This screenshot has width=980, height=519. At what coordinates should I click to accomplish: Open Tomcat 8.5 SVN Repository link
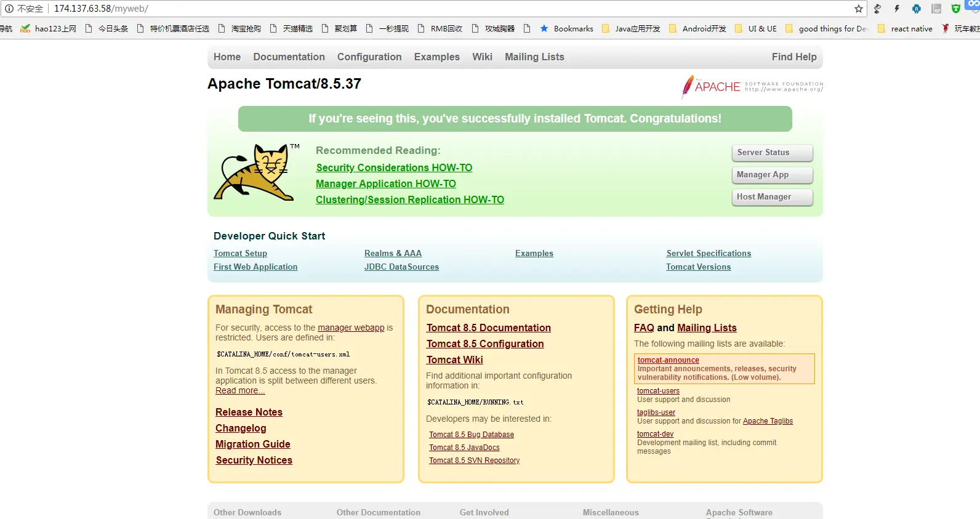(x=474, y=461)
